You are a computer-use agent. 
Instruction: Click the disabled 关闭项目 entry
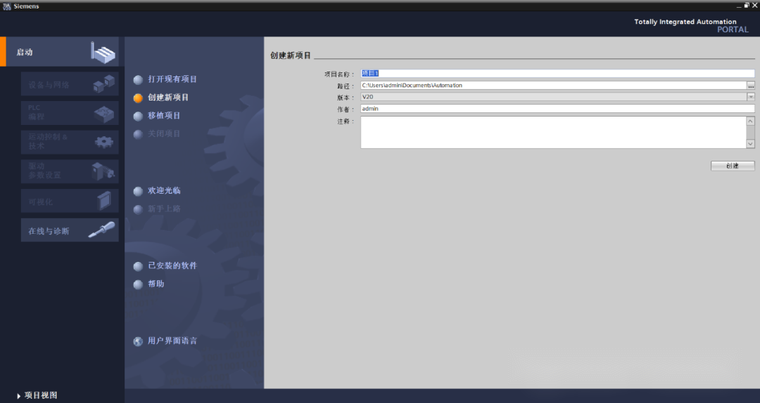164,134
